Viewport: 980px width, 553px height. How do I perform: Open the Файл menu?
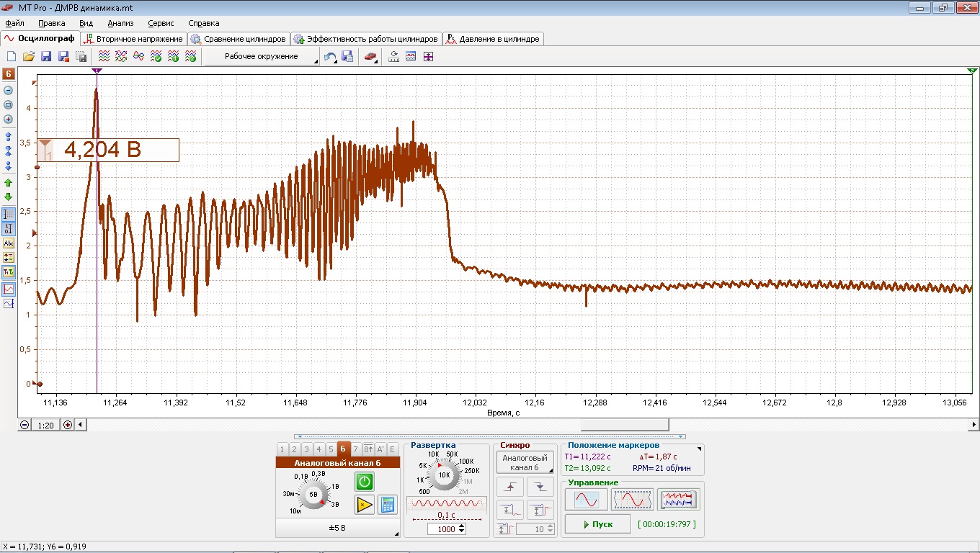click(x=14, y=23)
